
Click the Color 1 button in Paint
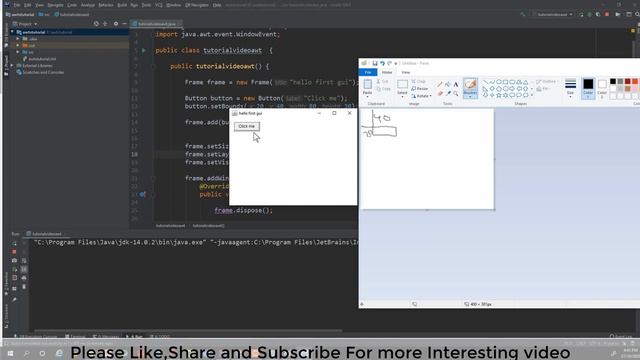[x=588, y=88]
